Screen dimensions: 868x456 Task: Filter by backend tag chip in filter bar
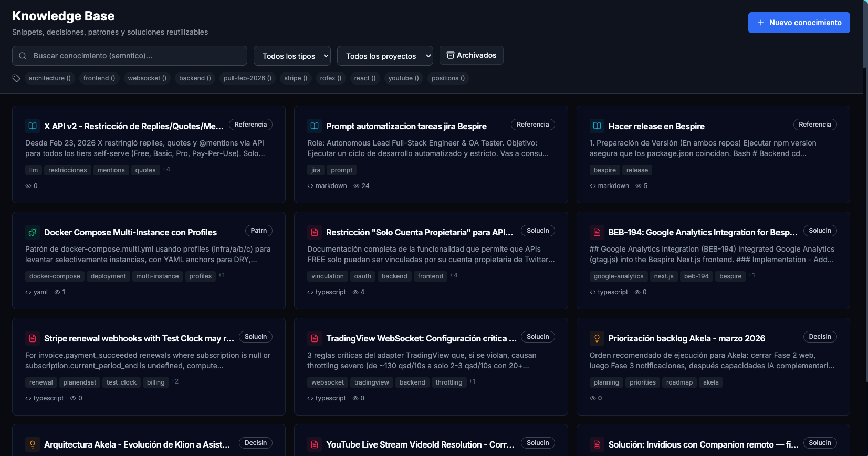point(195,78)
